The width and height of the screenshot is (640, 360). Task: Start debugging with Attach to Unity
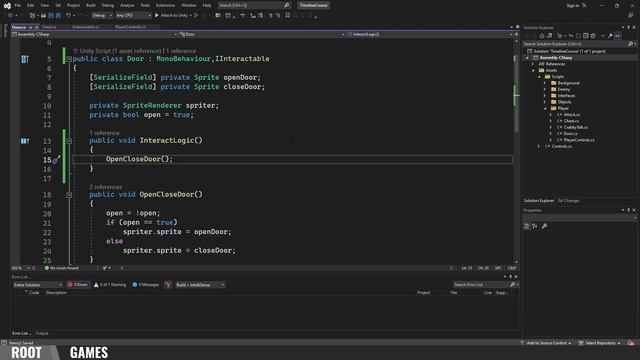[171, 16]
